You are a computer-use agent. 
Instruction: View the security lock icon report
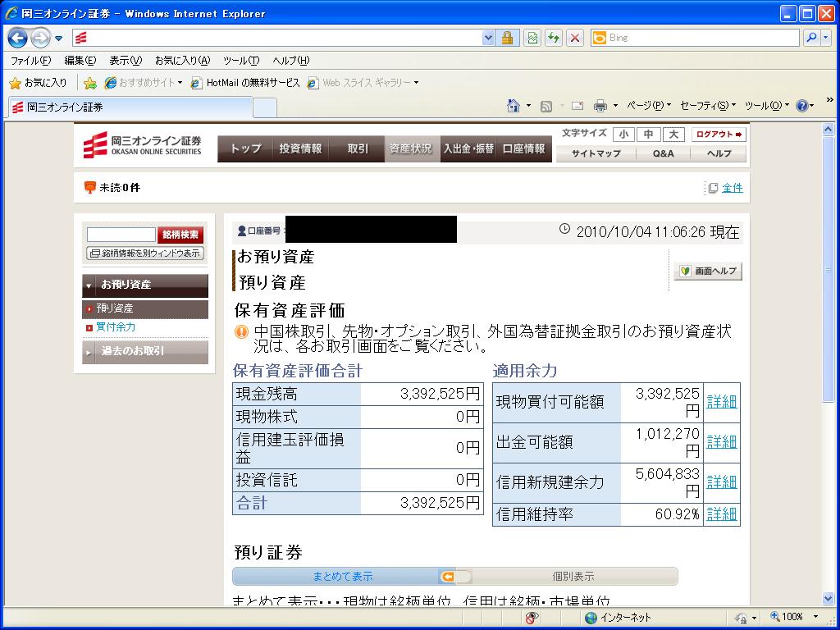tap(507, 38)
